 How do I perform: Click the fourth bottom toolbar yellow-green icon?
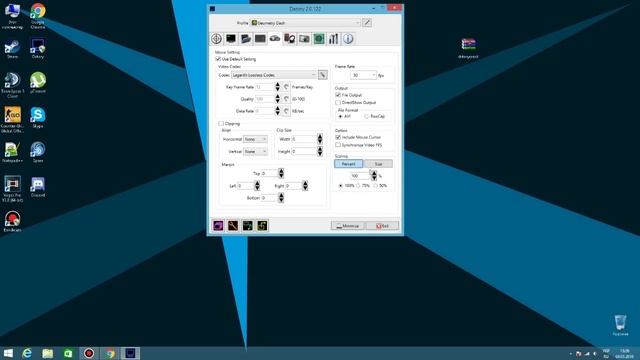(x=262, y=225)
